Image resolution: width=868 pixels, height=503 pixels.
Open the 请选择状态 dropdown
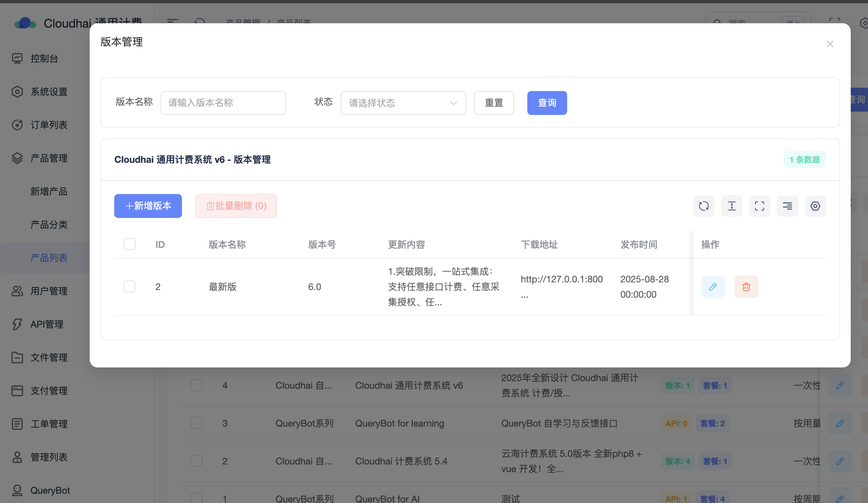coord(403,103)
